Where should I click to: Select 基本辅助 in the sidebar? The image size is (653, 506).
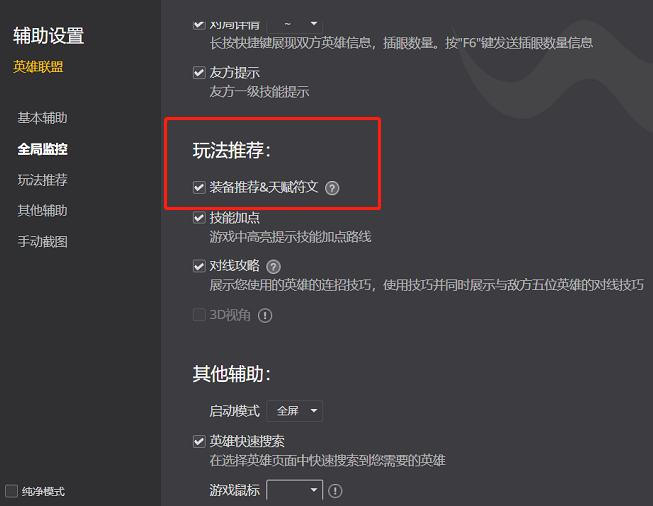[42, 118]
